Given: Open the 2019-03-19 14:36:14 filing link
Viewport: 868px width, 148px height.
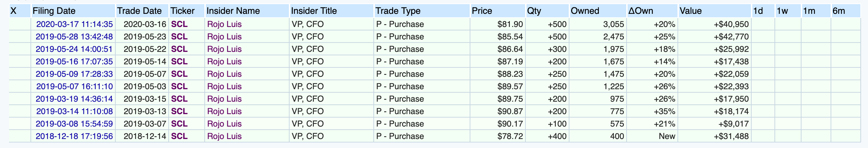Looking at the screenshot, I should tap(74, 99).
